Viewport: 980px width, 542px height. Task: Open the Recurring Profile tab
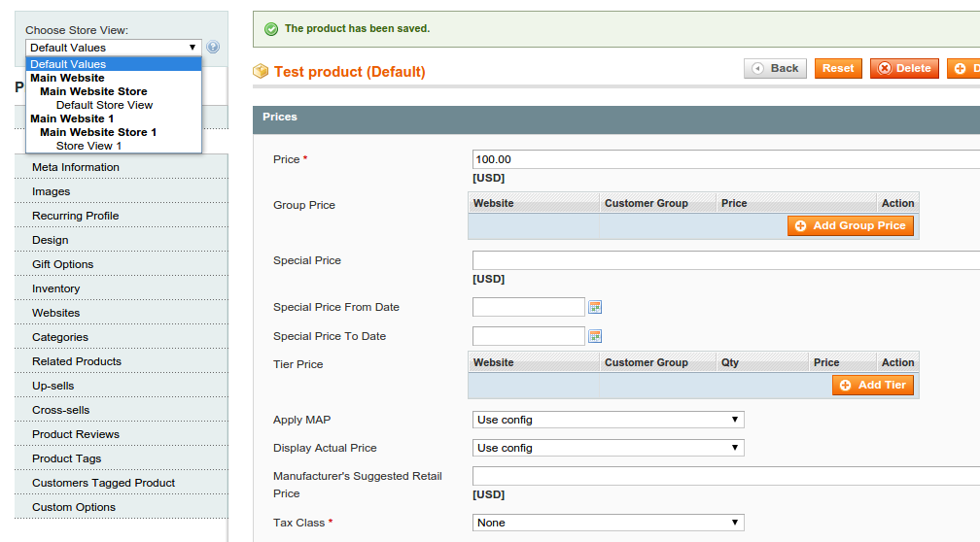click(x=122, y=216)
